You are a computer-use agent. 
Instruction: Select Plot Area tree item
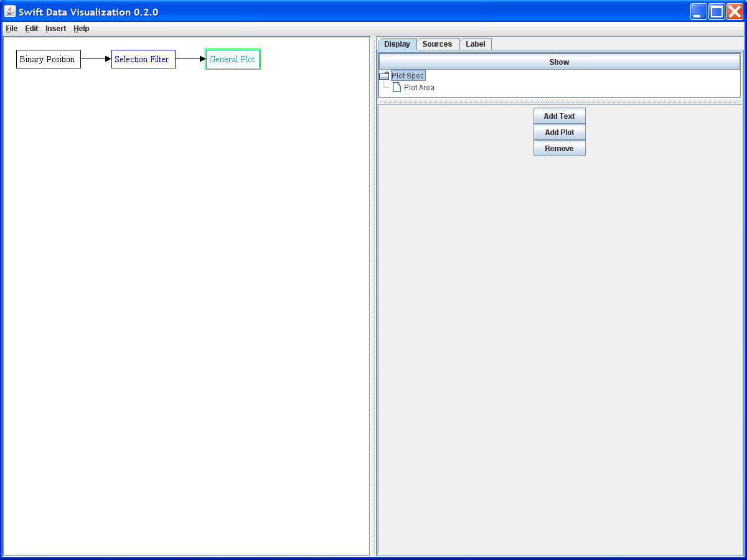click(419, 88)
